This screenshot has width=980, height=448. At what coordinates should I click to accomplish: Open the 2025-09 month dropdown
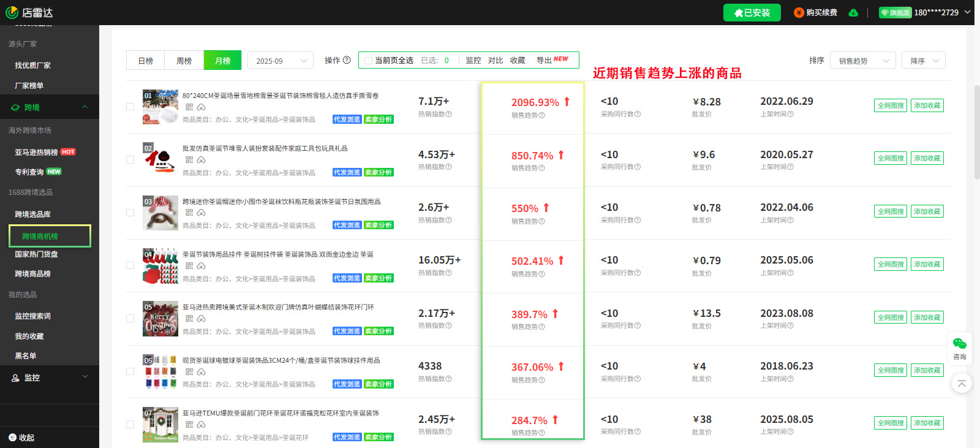pyautogui.click(x=281, y=61)
